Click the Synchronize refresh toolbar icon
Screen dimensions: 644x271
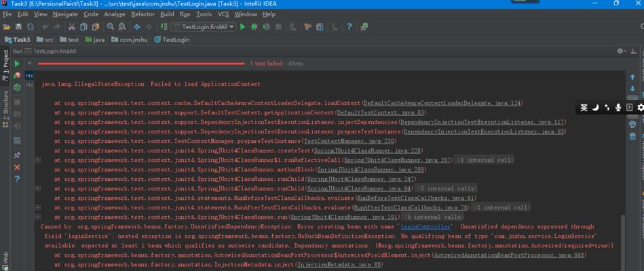(x=31, y=27)
